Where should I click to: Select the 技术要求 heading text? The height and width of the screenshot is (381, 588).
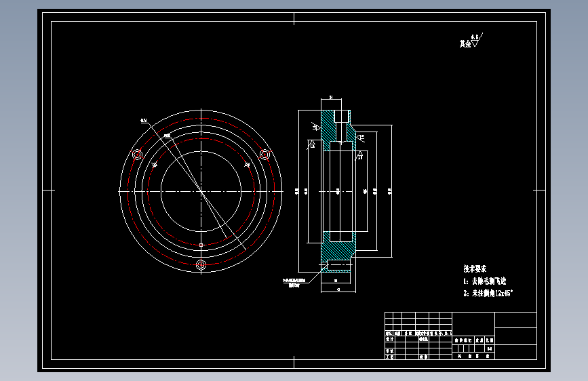(x=475, y=268)
